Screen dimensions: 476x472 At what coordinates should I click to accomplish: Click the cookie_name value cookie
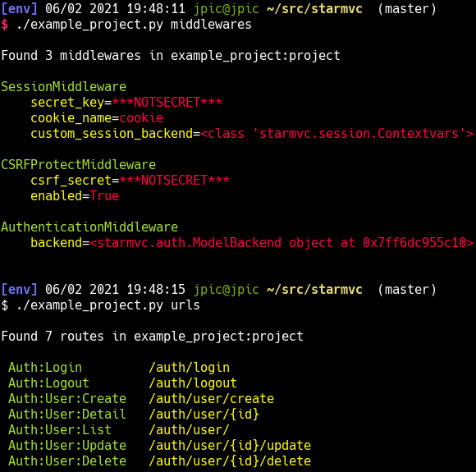[x=141, y=118]
